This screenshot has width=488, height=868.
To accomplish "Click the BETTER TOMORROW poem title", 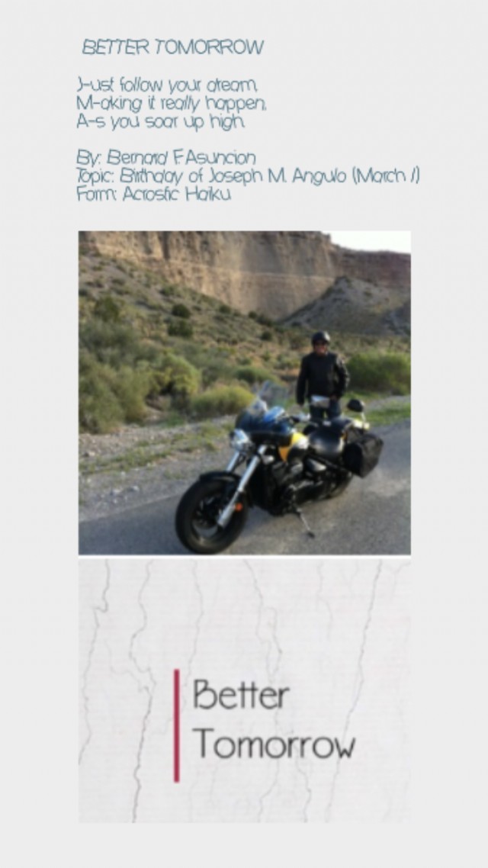I will coord(172,47).
